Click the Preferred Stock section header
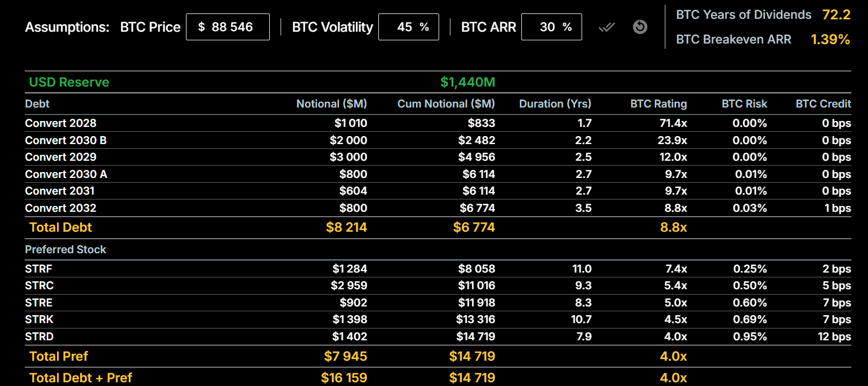This screenshot has height=386, width=868. click(66, 249)
